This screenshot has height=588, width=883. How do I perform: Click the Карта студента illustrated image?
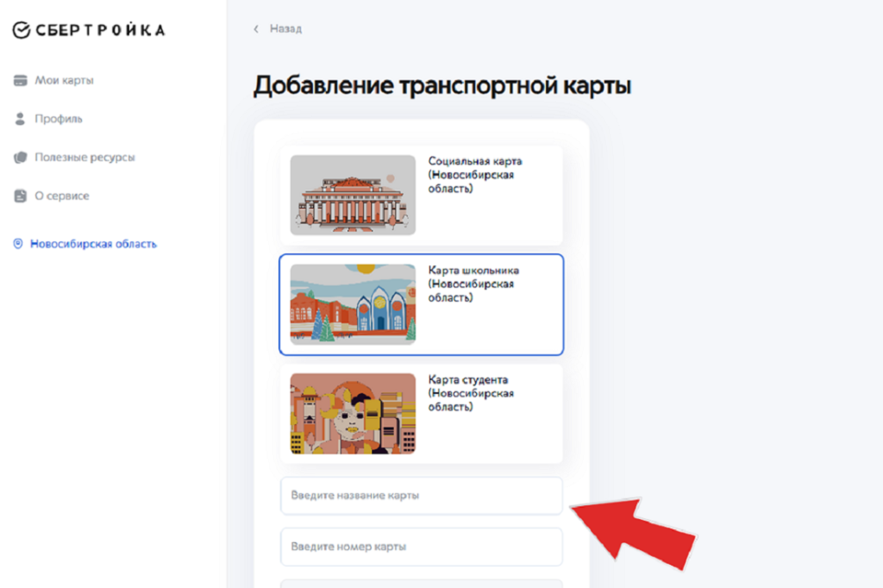click(x=353, y=414)
